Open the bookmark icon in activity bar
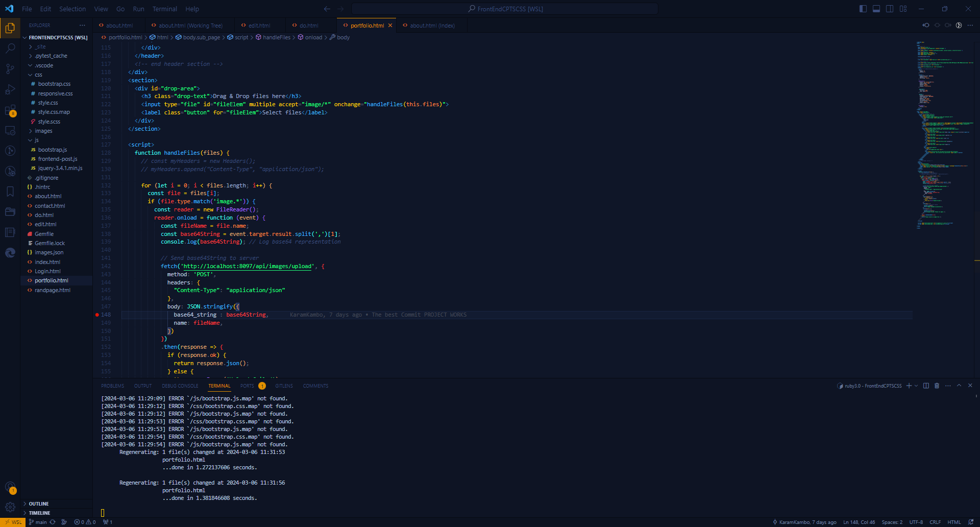Viewport: 980px width, 527px height. point(10,191)
